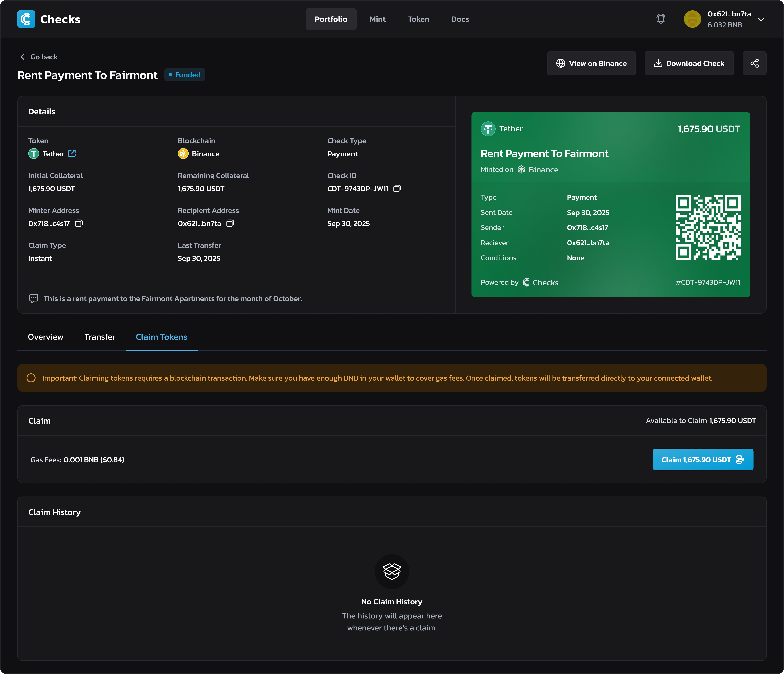Click the Checks logo icon
784x674 pixels.
(x=26, y=19)
